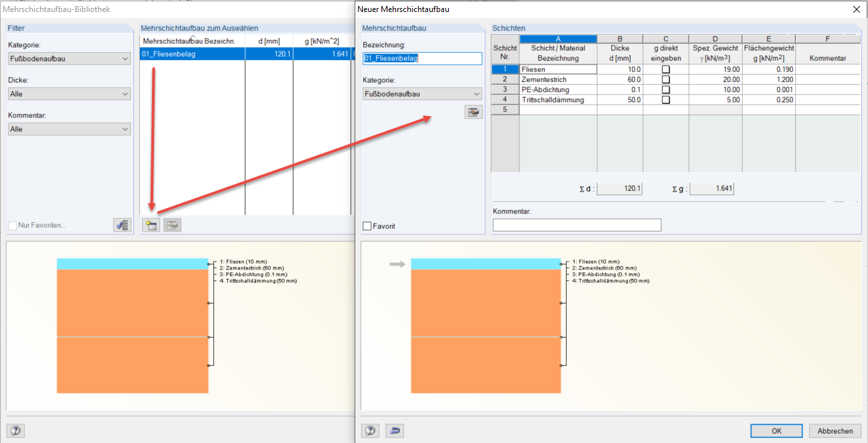Click specific weight cell 5.00
Screen dimensions: 868x443
(715, 99)
